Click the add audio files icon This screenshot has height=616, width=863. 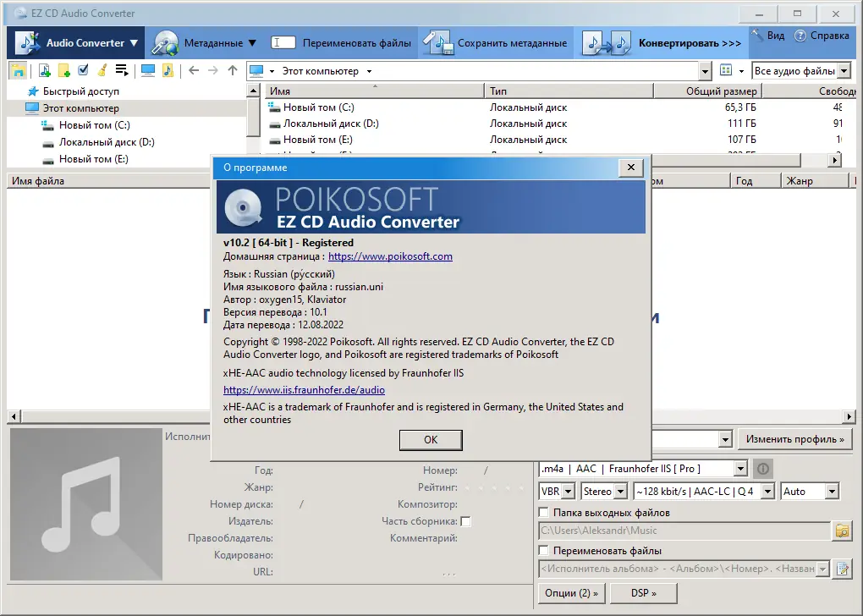pyautogui.click(x=45, y=70)
